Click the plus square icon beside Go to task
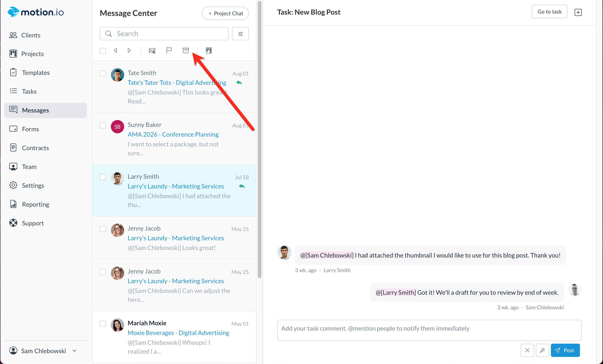Image resolution: width=603 pixels, height=364 pixels. click(x=578, y=12)
